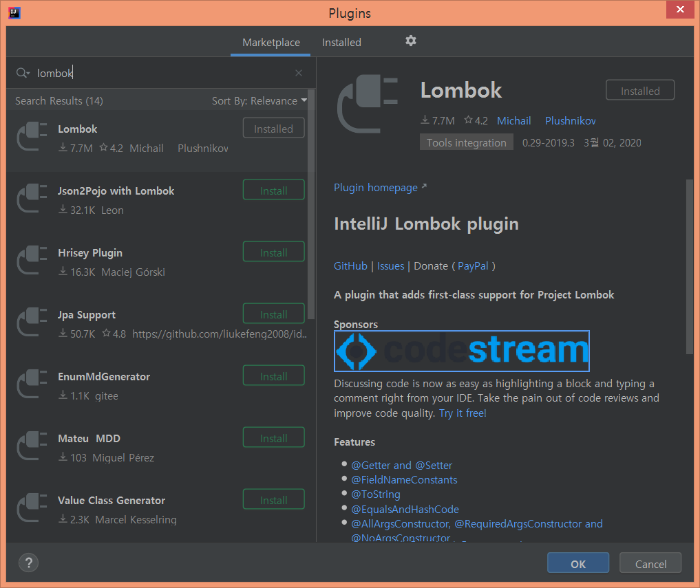Open the Michail author link in the details pane

coord(514,121)
